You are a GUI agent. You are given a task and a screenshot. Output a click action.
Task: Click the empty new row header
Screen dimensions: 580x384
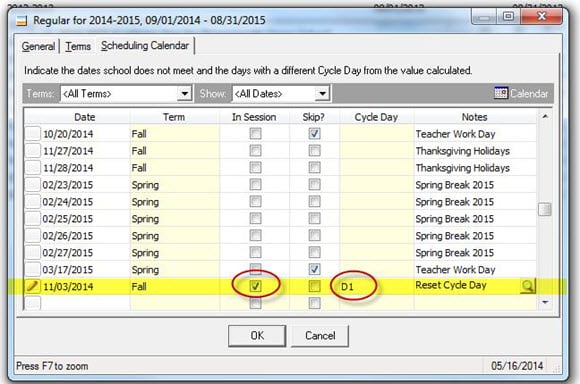(x=33, y=303)
